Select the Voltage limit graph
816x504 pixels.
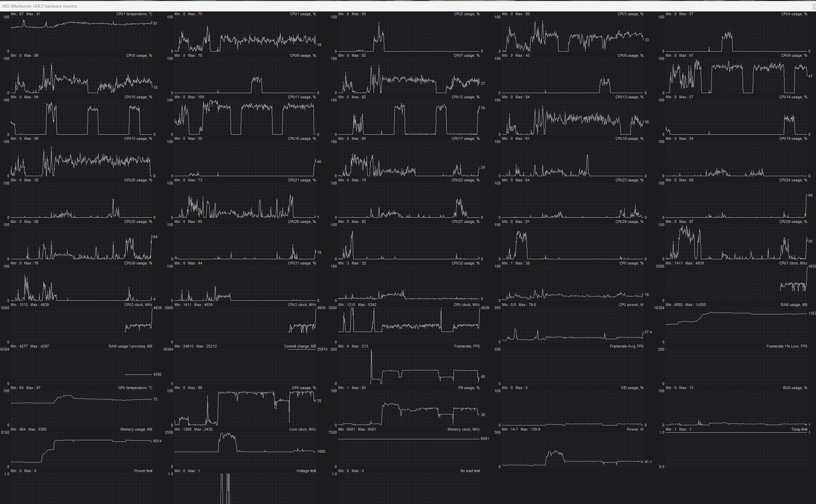point(245,489)
